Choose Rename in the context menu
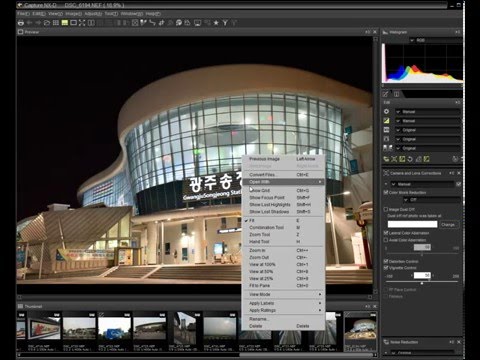The image size is (480, 360). tap(283, 319)
